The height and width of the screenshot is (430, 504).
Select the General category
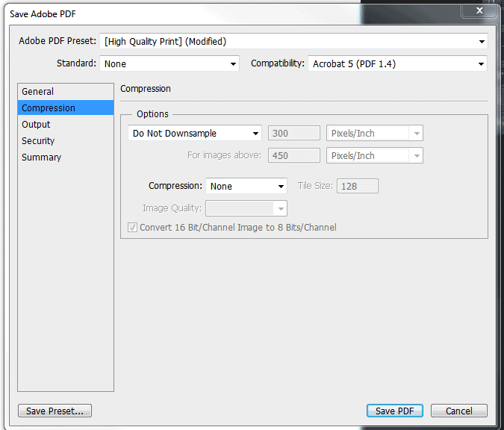[38, 92]
